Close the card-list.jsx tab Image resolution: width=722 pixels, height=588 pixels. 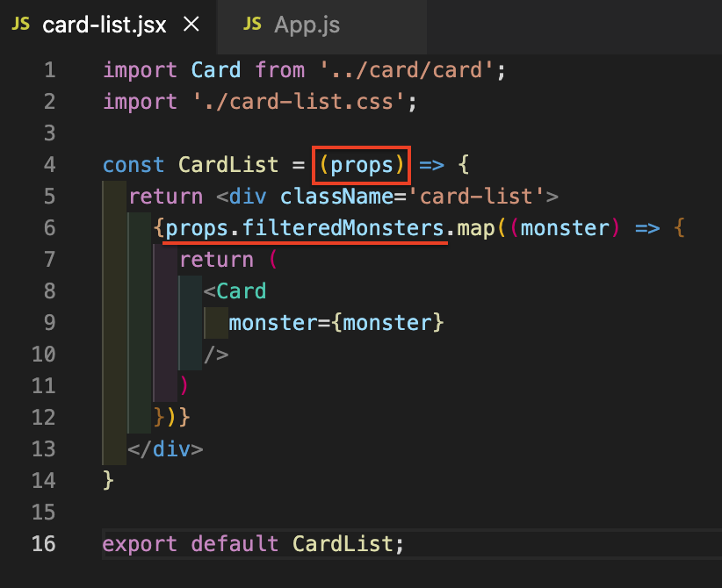tap(191, 24)
